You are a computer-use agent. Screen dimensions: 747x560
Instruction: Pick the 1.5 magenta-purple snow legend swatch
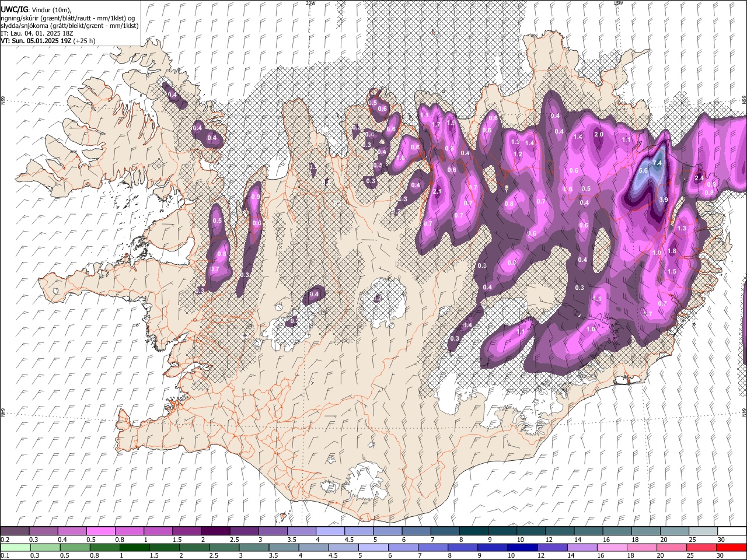186,531
